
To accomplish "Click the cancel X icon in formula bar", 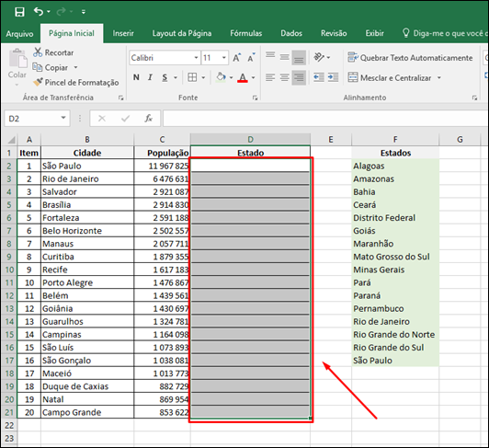I will click(x=102, y=119).
